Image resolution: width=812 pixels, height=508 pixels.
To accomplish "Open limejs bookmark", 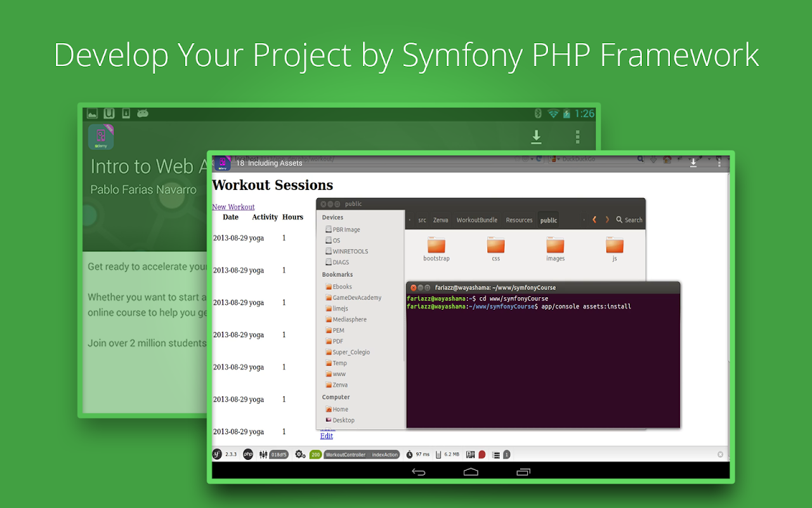I will click(x=336, y=308).
